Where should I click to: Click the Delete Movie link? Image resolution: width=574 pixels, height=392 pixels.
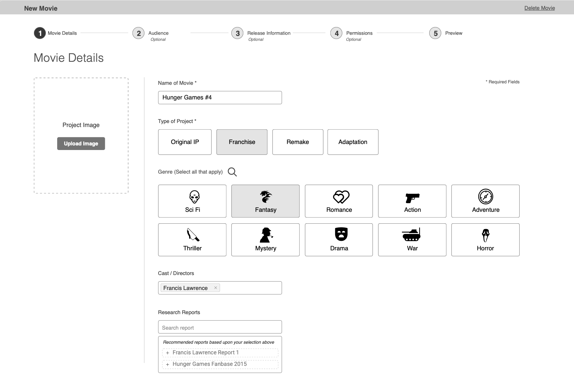tap(539, 8)
